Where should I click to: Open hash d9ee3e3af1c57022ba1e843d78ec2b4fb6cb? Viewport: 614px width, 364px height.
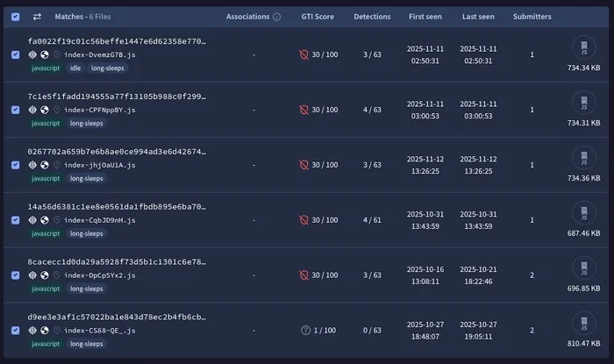117,317
